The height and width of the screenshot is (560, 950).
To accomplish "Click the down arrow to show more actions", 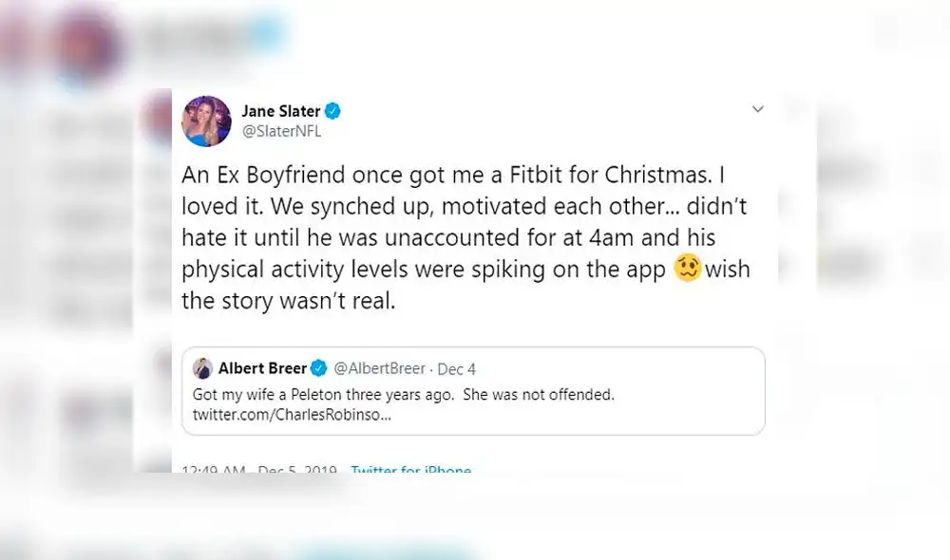I will click(757, 109).
